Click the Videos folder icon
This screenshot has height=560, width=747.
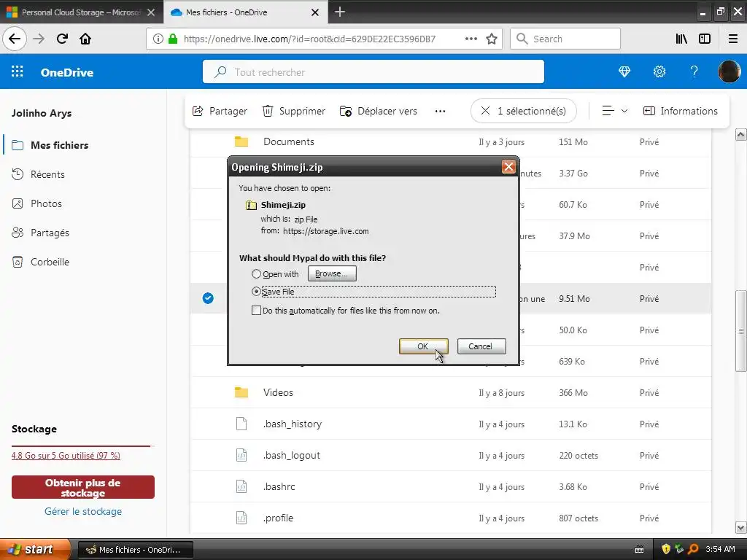click(241, 392)
